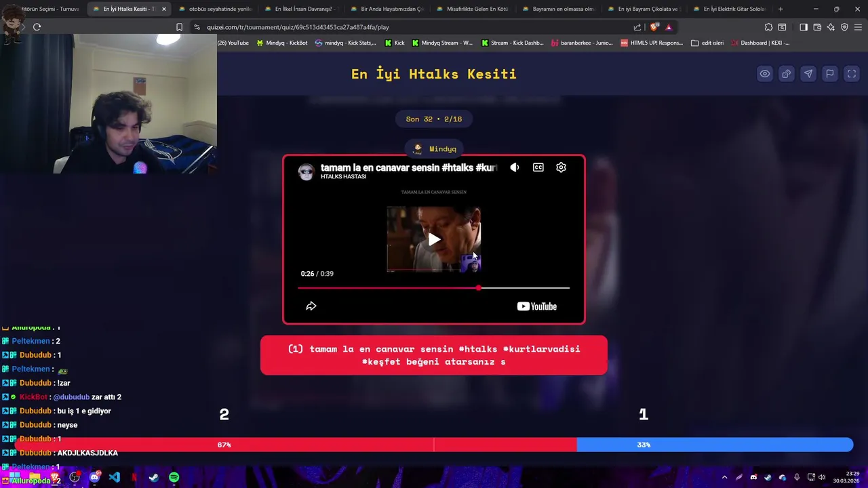868x488 pixels.
Task: Expand edit isleri bookmark folder
Action: tap(707, 43)
